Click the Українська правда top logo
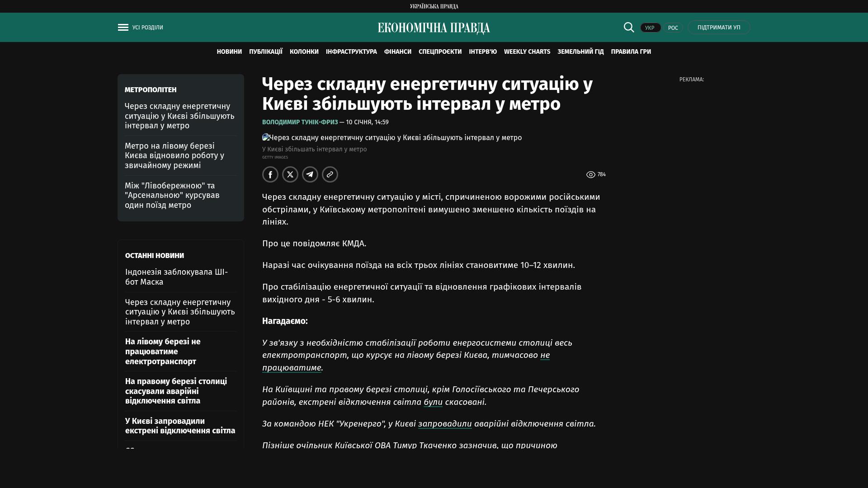The height and width of the screenshot is (488, 868). point(434,6)
